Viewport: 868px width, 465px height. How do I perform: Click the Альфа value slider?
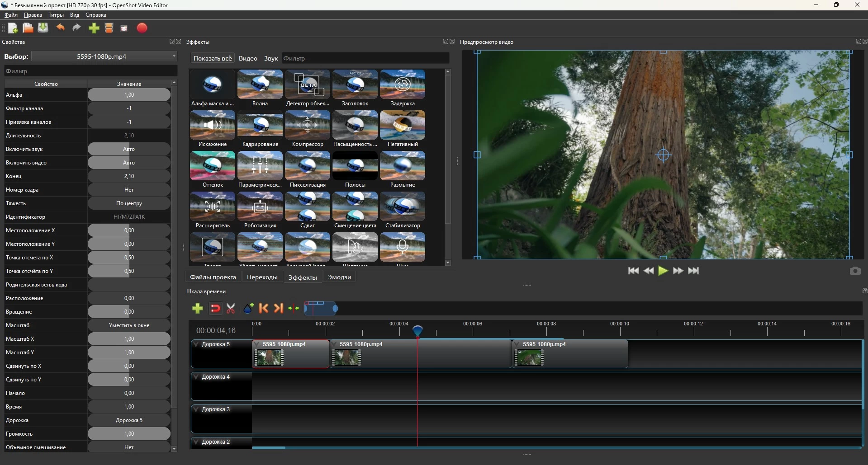[129, 95]
